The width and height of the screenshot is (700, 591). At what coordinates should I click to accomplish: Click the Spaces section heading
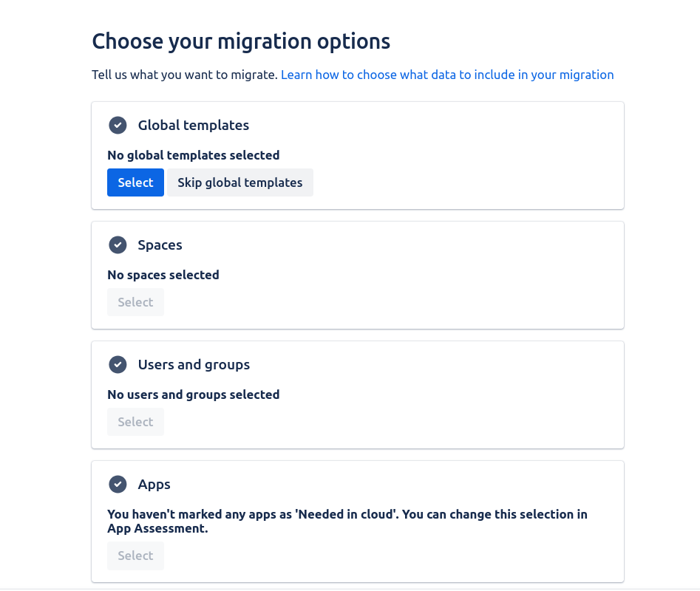coord(160,245)
